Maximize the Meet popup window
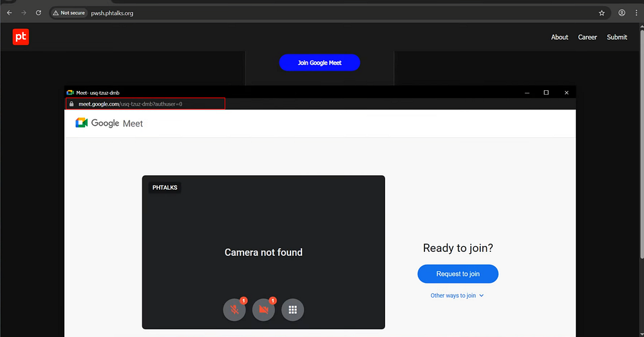Viewport: 644px width, 337px height. tap(546, 93)
